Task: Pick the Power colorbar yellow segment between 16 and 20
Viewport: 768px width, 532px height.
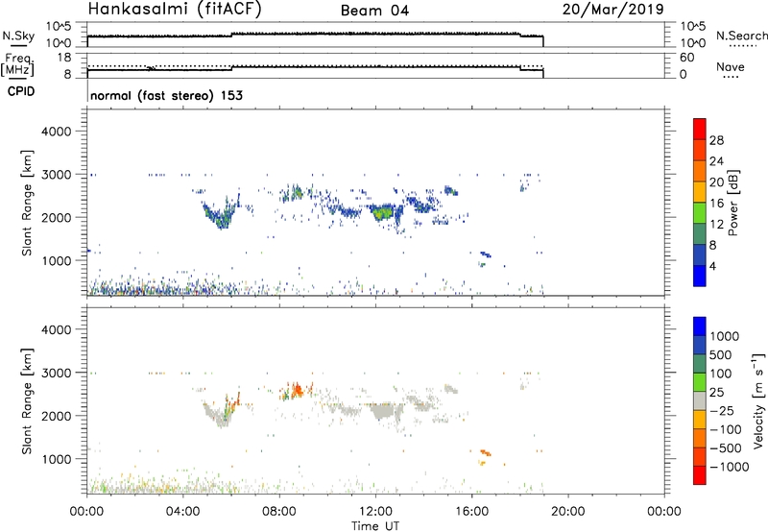Action: (x=700, y=191)
